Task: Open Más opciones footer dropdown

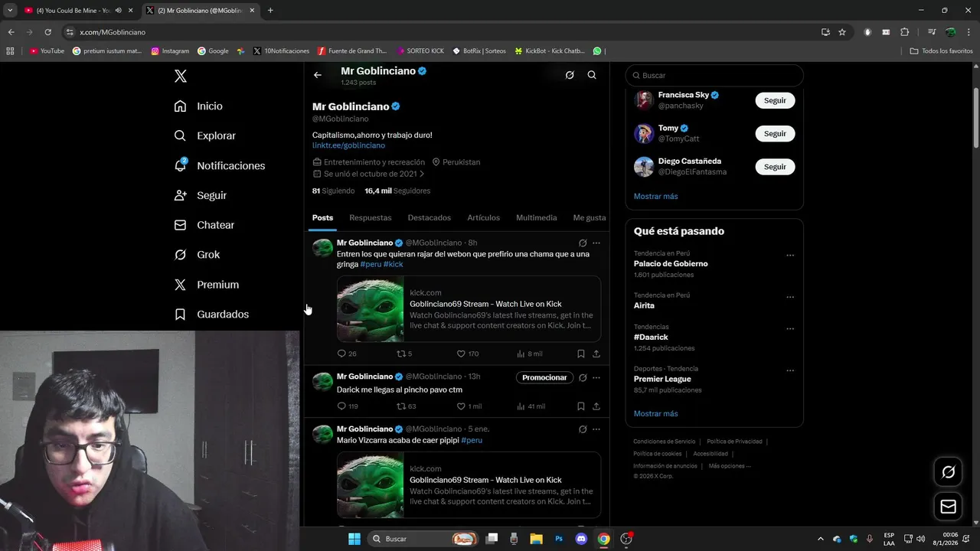Action: coord(730,466)
